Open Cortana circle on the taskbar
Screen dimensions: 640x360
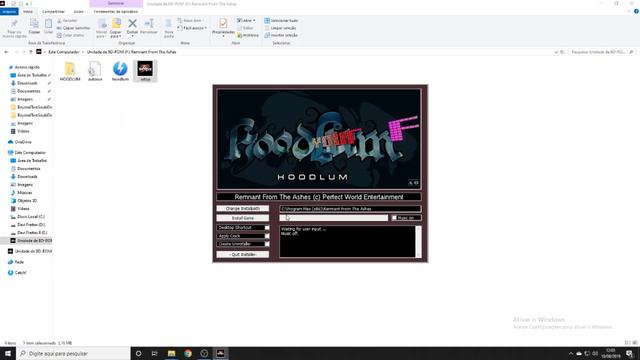[138, 353]
